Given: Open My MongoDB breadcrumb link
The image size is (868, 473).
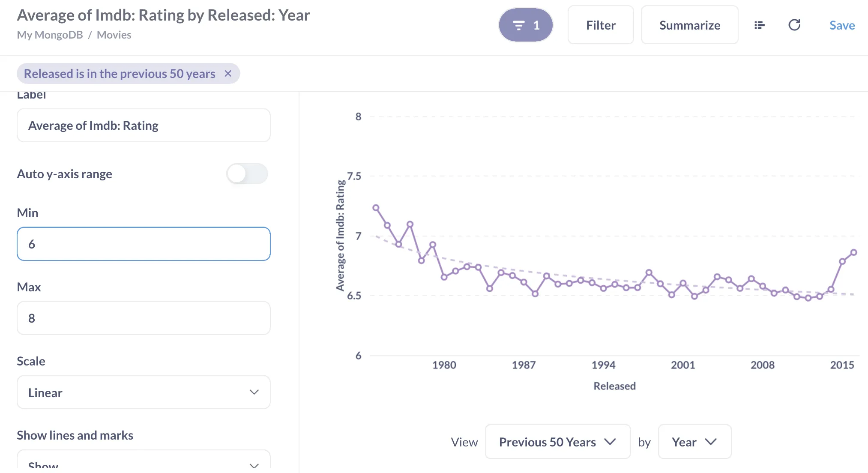Looking at the screenshot, I should pos(50,35).
